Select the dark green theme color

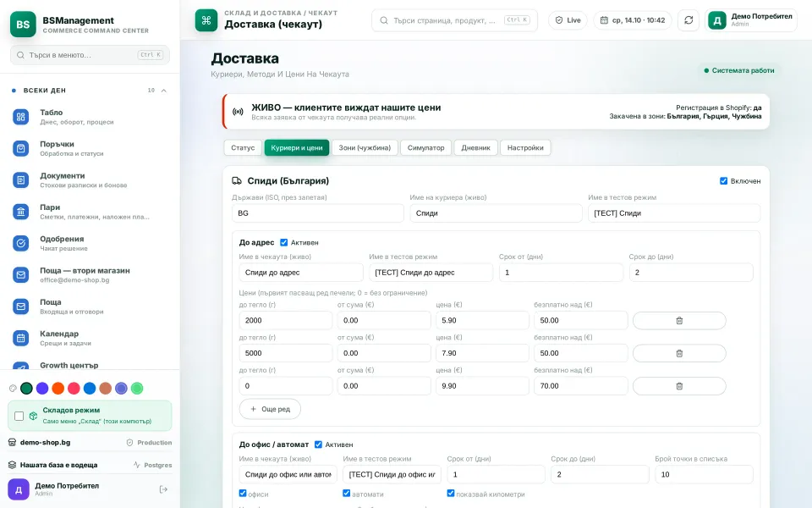(x=26, y=389)
